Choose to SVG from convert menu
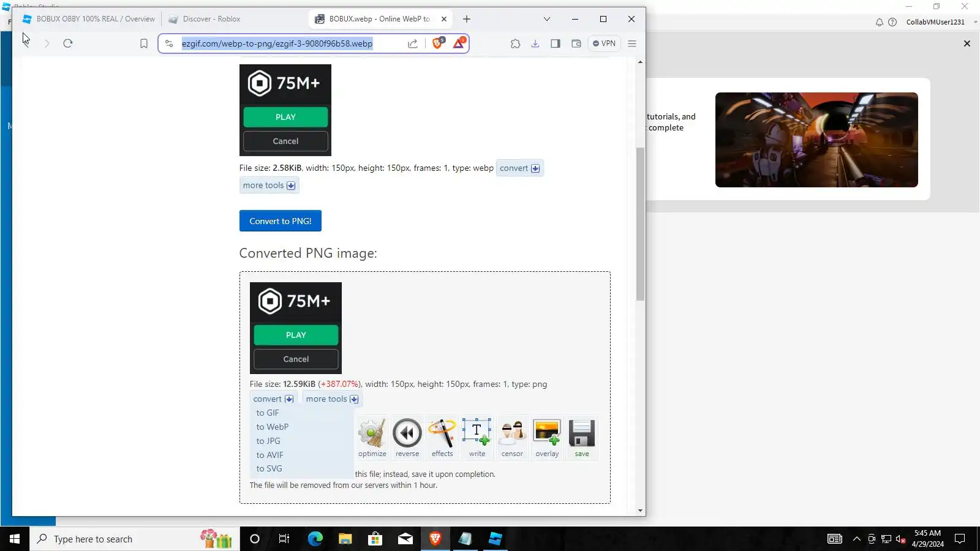The width and height of the screenshot is (980, 551). 269,469
